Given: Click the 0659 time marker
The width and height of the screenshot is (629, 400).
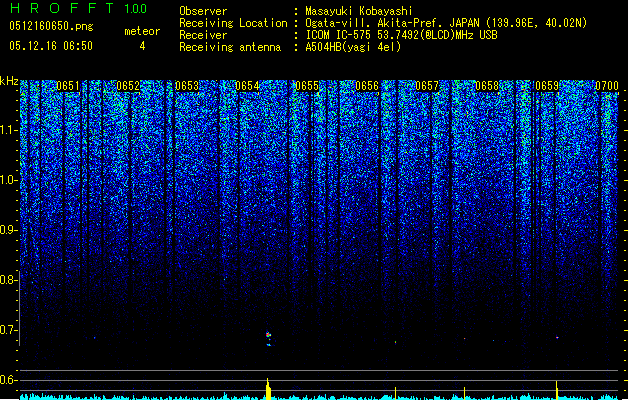Looking at the screenshot, I should 547,86.
